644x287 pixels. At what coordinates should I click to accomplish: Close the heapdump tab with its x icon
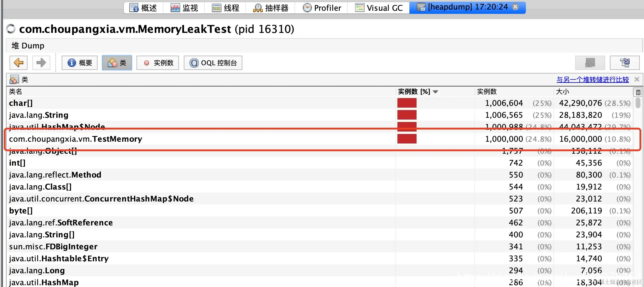(515, 7)
